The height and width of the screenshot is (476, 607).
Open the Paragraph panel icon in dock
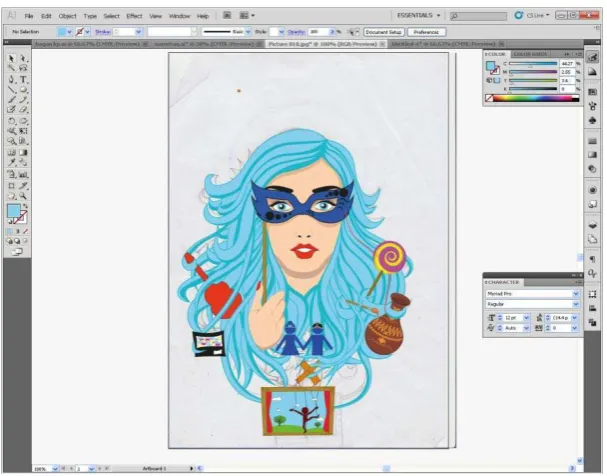click(x=592, y=259)
